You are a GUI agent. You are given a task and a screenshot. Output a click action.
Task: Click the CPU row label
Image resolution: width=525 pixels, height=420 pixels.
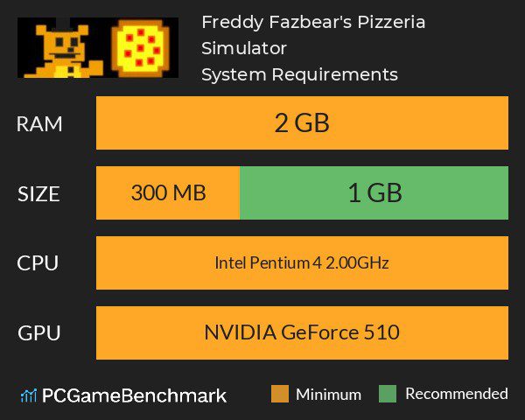[x=40, y=262]
